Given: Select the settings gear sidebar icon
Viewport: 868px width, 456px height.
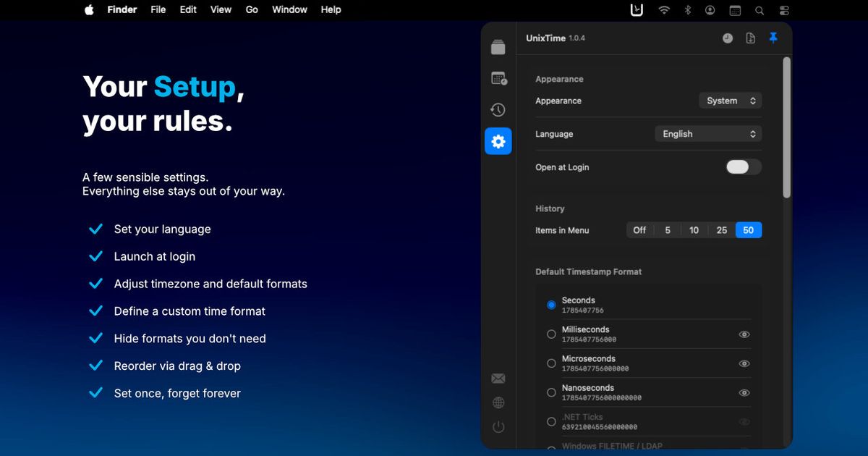Looking at the screenshot, I should 498,141.
